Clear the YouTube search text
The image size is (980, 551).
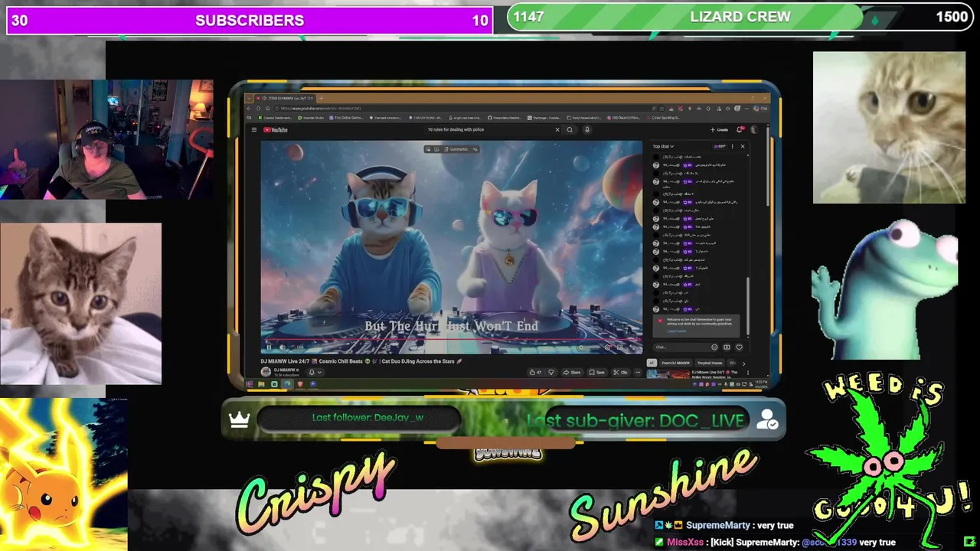(x=557, y=129)
